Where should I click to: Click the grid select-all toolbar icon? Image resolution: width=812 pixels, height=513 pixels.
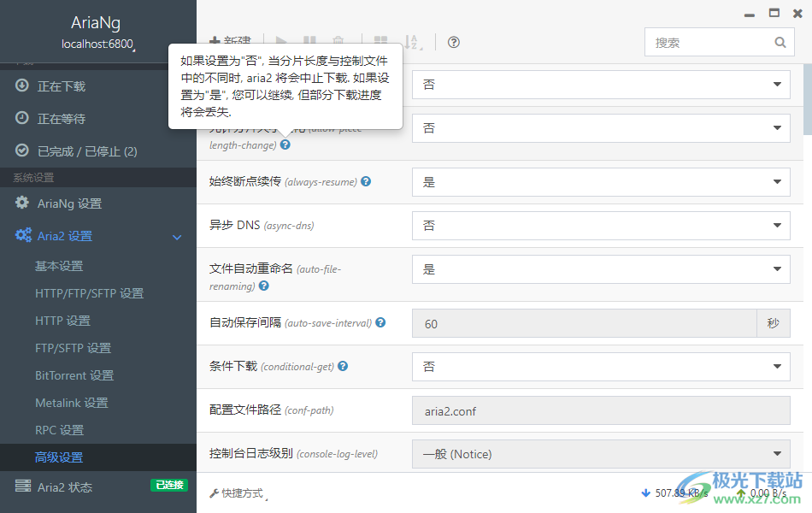(380, 41)
